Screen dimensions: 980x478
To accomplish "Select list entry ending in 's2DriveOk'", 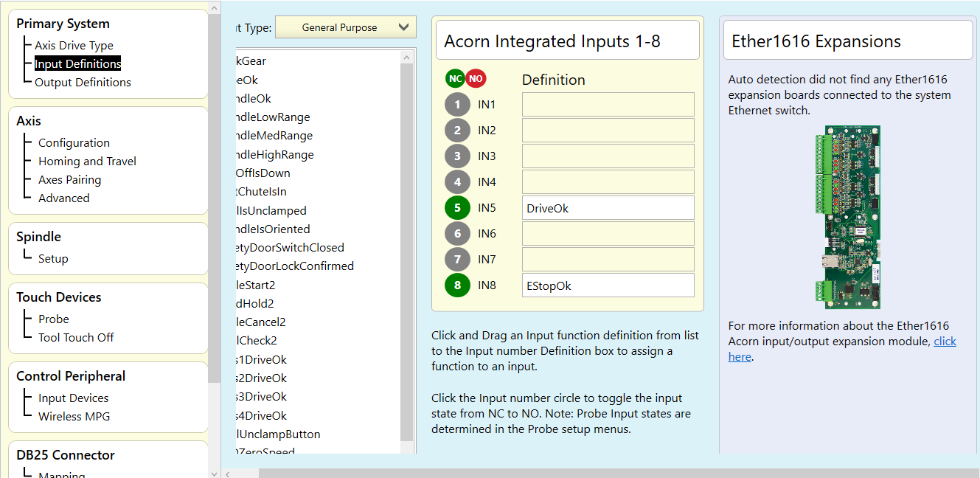I will (x=260, y=378).
